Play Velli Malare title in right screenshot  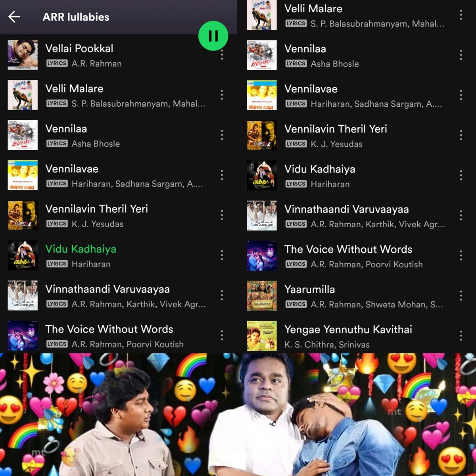click(313, 9)
